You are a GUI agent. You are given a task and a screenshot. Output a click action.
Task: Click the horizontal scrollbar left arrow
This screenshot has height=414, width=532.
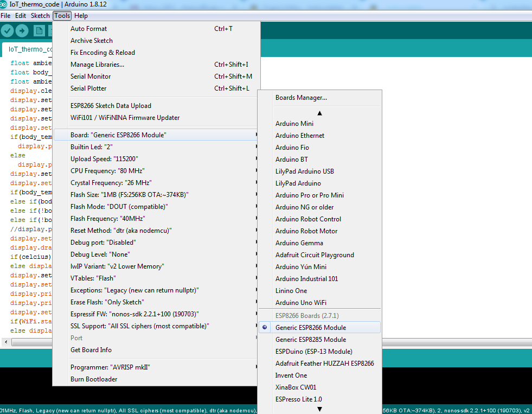point(6,342)
